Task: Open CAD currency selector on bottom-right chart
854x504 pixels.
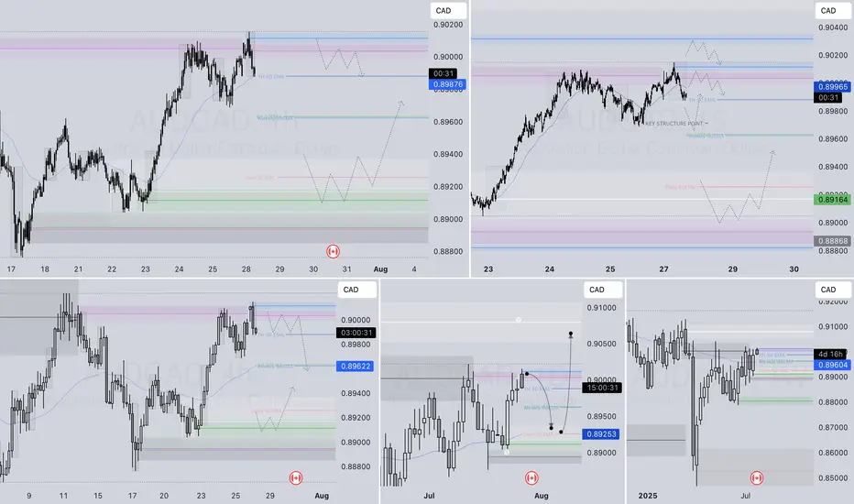Action: (833, 290)
